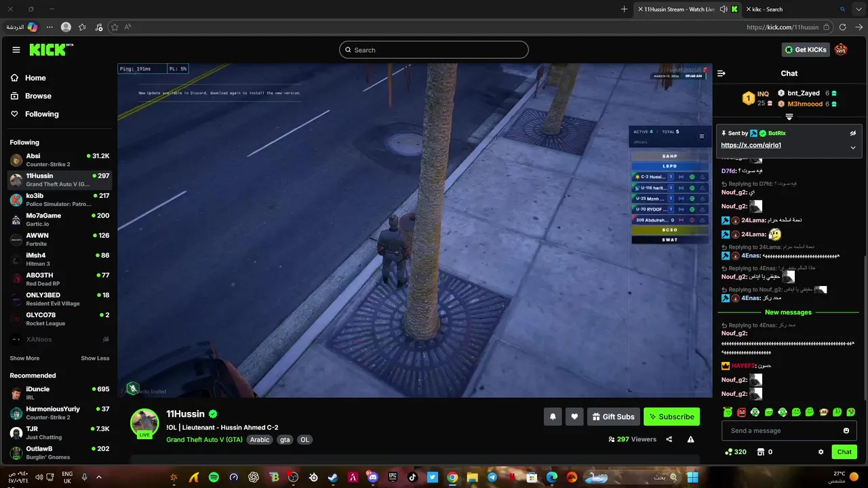
Task: Click 11Hussin channel avatar with LIVE badge
Action: (144, 424)
